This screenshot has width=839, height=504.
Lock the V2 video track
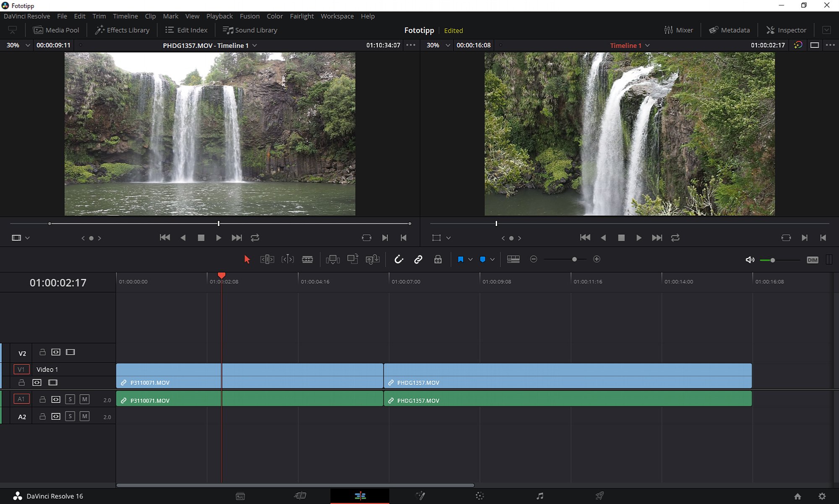point(42,352)
